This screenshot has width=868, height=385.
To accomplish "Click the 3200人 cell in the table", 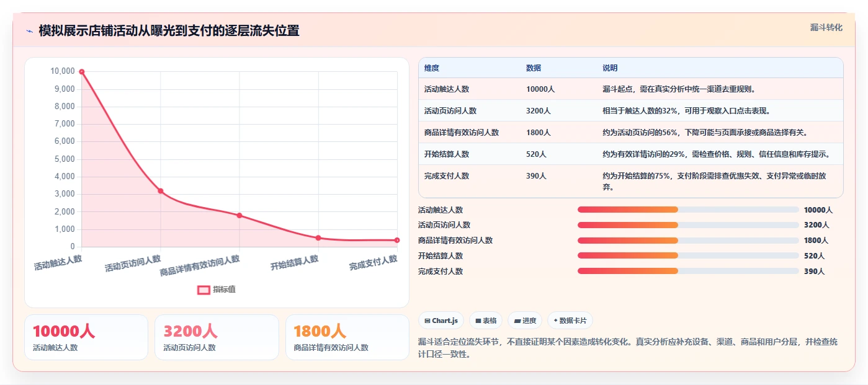I will (x=539, y=111).
